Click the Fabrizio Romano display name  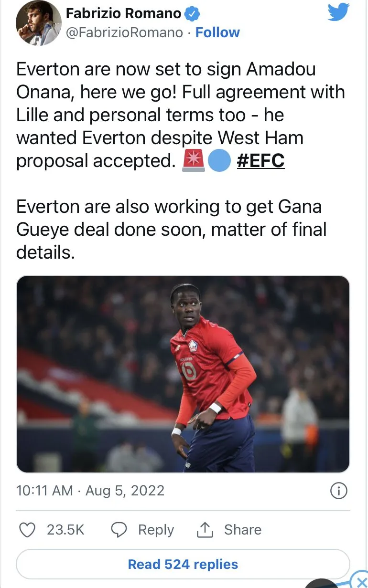[123, 14]
